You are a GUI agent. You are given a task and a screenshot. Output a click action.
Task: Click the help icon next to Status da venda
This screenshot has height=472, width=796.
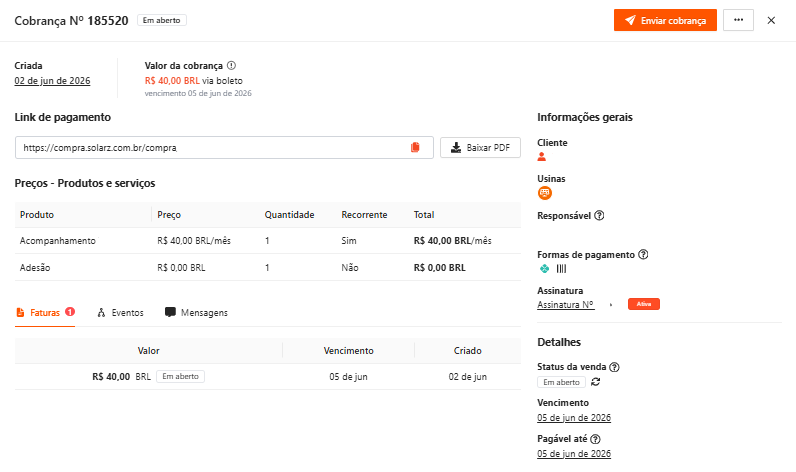point(614,367)
